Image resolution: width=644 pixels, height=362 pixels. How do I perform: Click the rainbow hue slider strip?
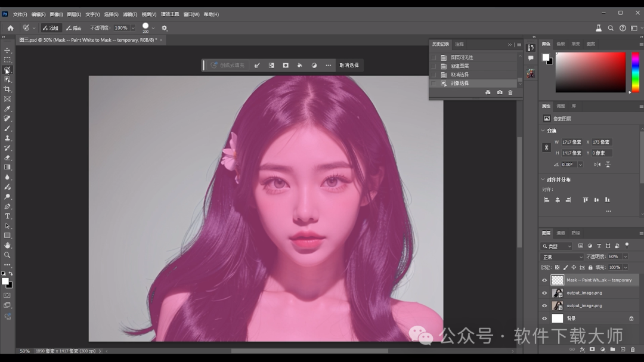tap(636, 72)
